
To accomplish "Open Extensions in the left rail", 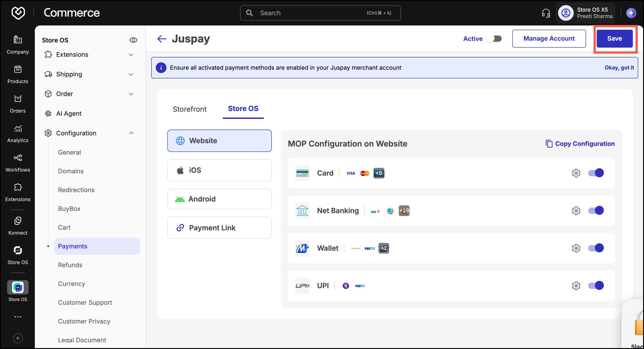I will pos(18,193).
